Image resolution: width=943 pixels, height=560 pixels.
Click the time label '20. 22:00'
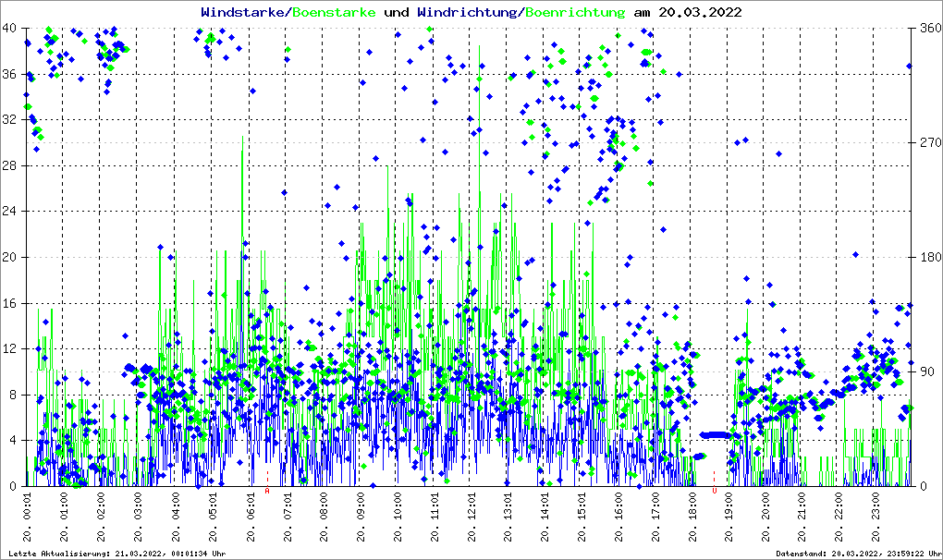pos(839,517)
